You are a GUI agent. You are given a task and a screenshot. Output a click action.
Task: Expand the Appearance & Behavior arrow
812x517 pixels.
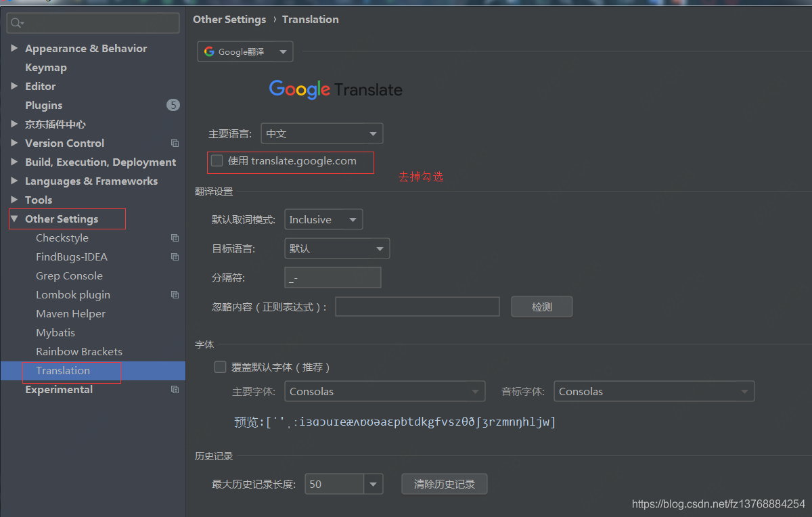coord(14,49)
